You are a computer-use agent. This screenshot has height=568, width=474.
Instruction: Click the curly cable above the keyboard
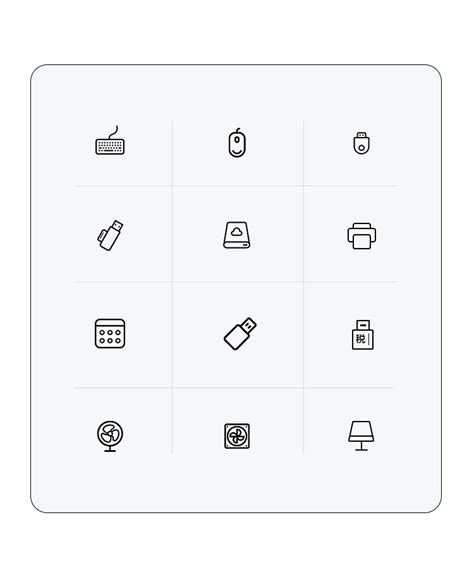[x=113, y=132]
